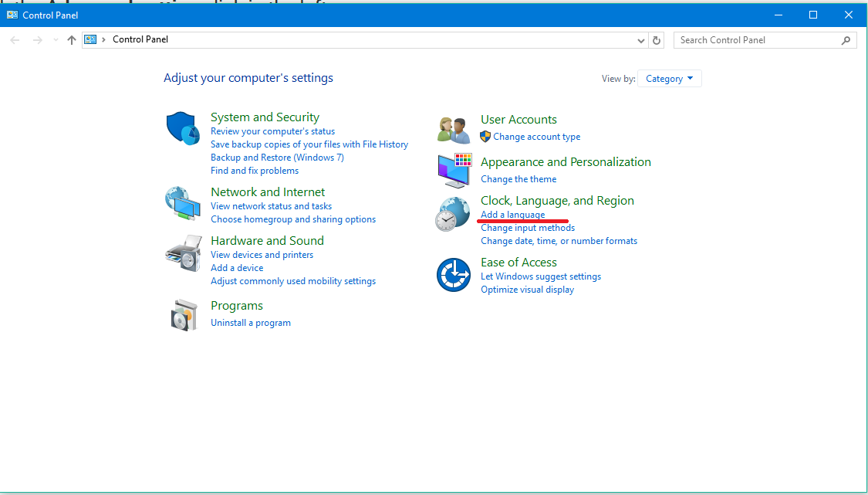
Task: Expand the address bar history dropdown
Action: pos(641,40)
